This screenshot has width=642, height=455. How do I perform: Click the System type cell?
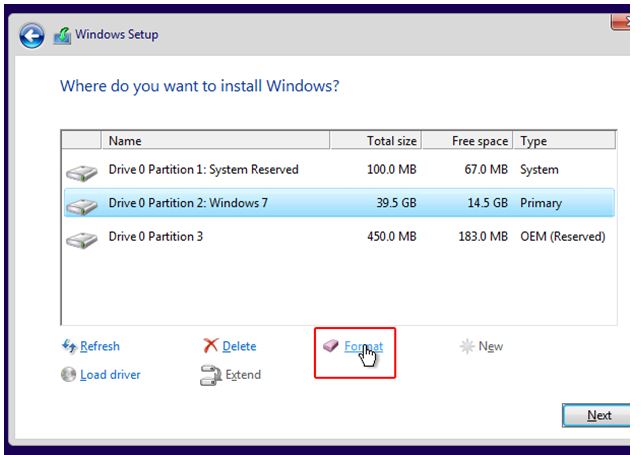click(x=539, y=170)
